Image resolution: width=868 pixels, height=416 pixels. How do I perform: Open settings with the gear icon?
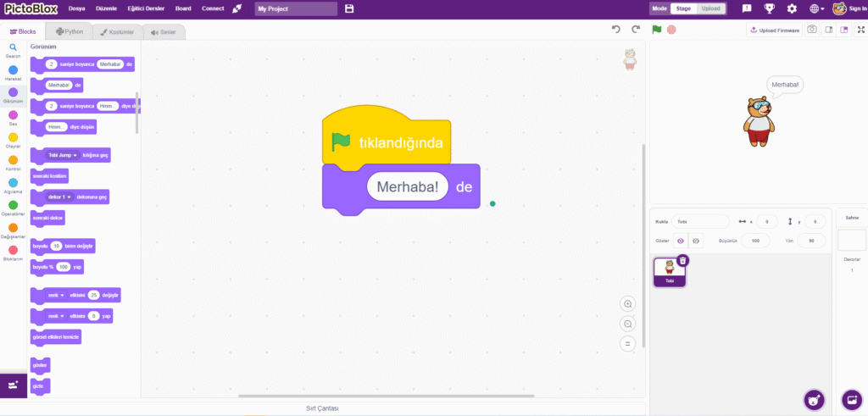click(x=792, y=8)
